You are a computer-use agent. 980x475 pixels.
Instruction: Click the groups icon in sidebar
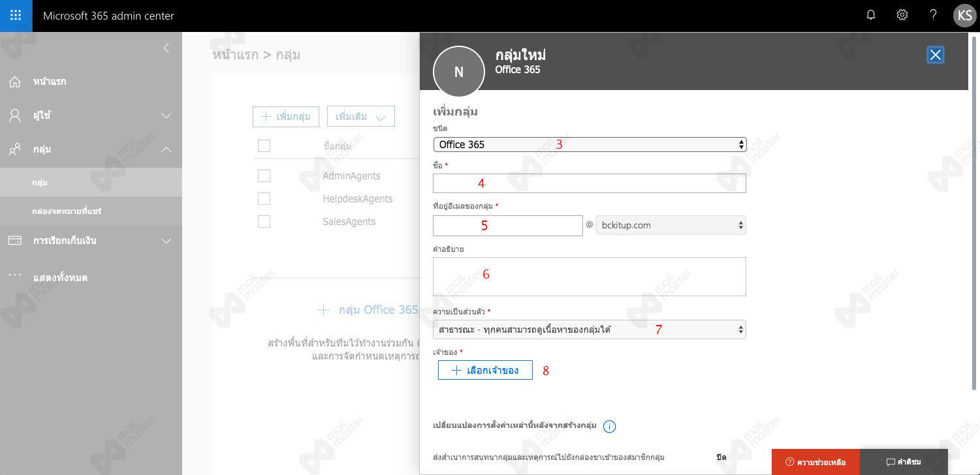(x=15, y=149)
